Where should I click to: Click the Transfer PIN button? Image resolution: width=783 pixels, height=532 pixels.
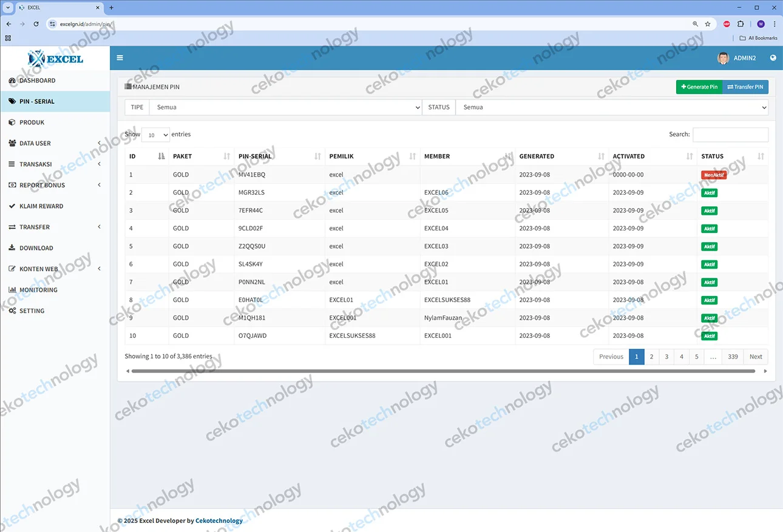point(745,87)
